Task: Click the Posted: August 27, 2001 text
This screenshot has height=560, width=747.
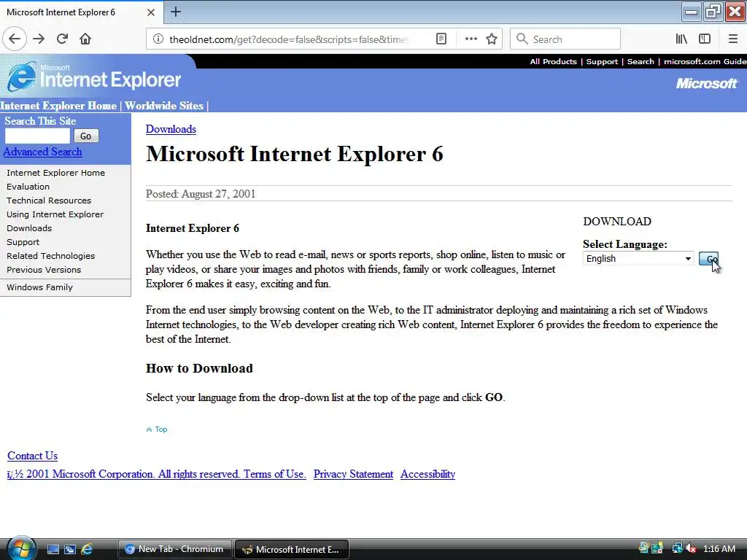Action: [x=201, y=194]
